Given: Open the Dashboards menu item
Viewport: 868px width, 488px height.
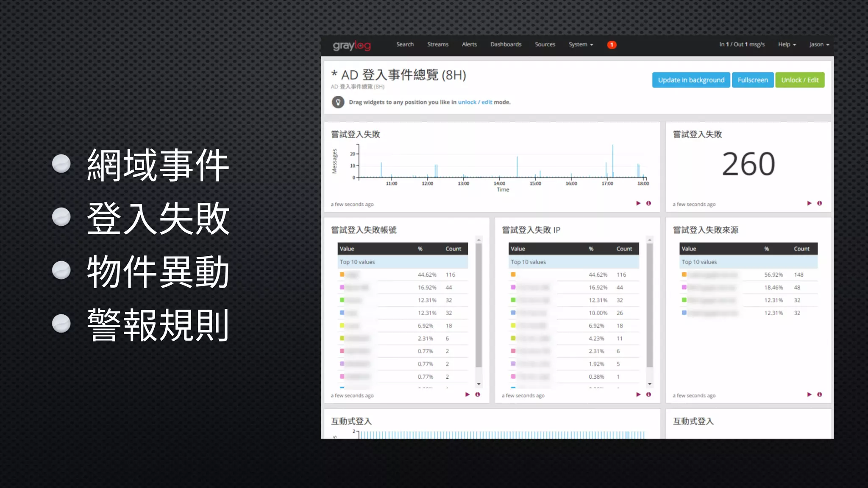Looking at the screenshot, I should [506, 44].
